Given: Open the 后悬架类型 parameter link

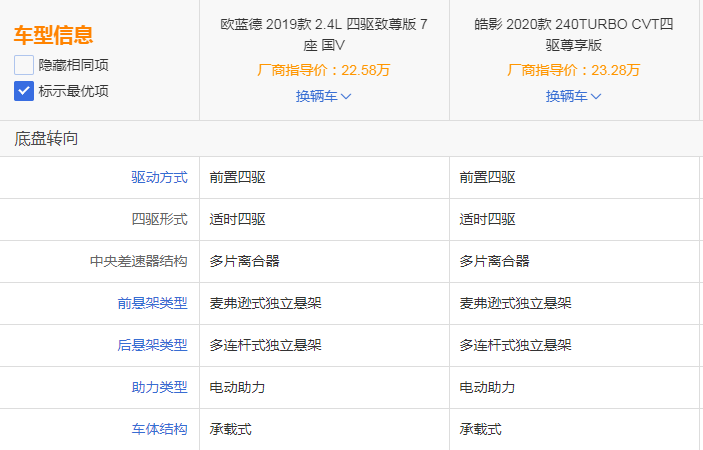Looking at the screenshot, I should point(152,345).
